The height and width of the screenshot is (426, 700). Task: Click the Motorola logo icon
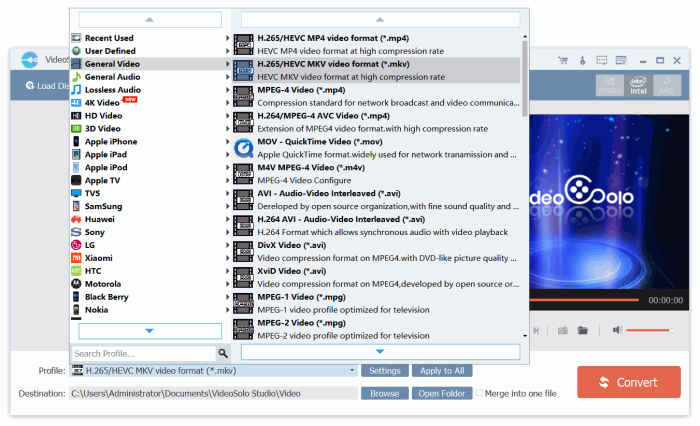point(76,284)
